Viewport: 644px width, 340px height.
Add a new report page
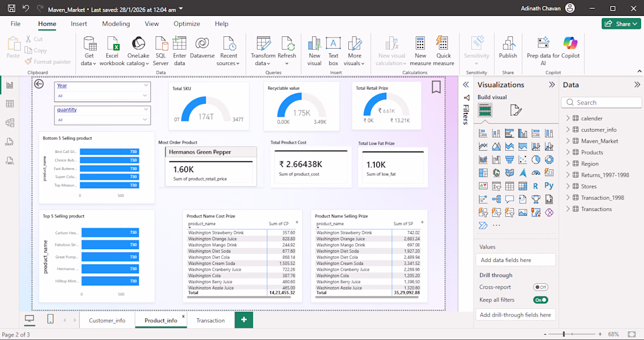tap(244, 320)
